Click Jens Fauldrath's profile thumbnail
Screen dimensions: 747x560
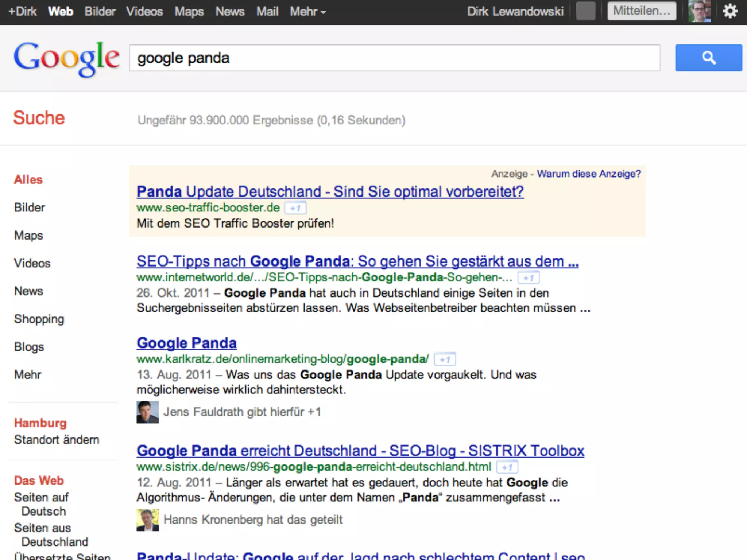click(147, 412)
